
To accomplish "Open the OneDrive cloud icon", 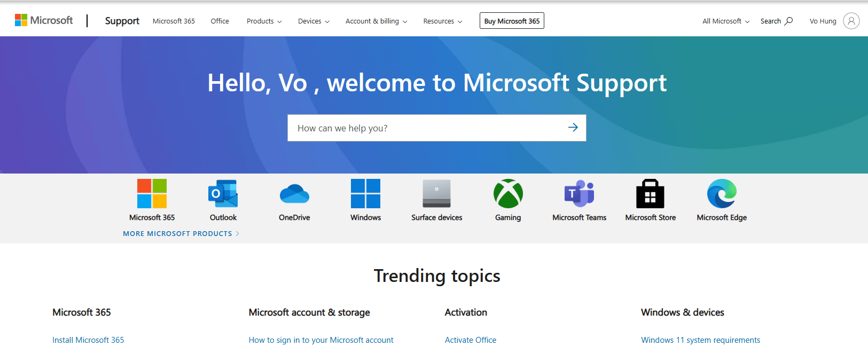I will coord(294,193).
